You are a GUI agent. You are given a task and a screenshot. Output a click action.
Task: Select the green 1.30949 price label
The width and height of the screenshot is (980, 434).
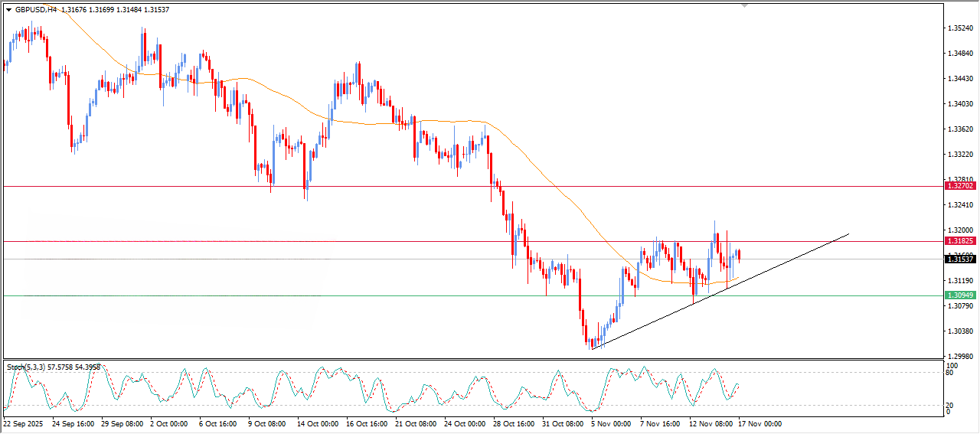tap(959, 295)
